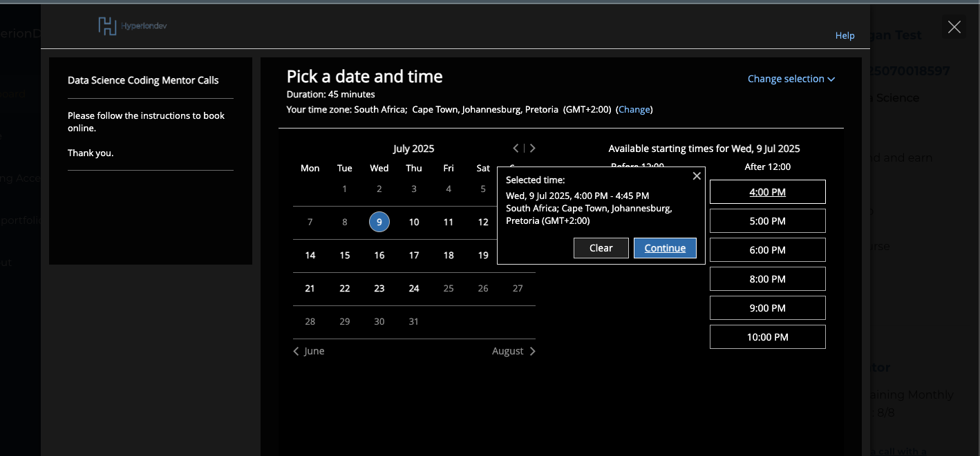Pick the 6:00 PM time slot
Screen dimensions: 980x456
(767, 250)
